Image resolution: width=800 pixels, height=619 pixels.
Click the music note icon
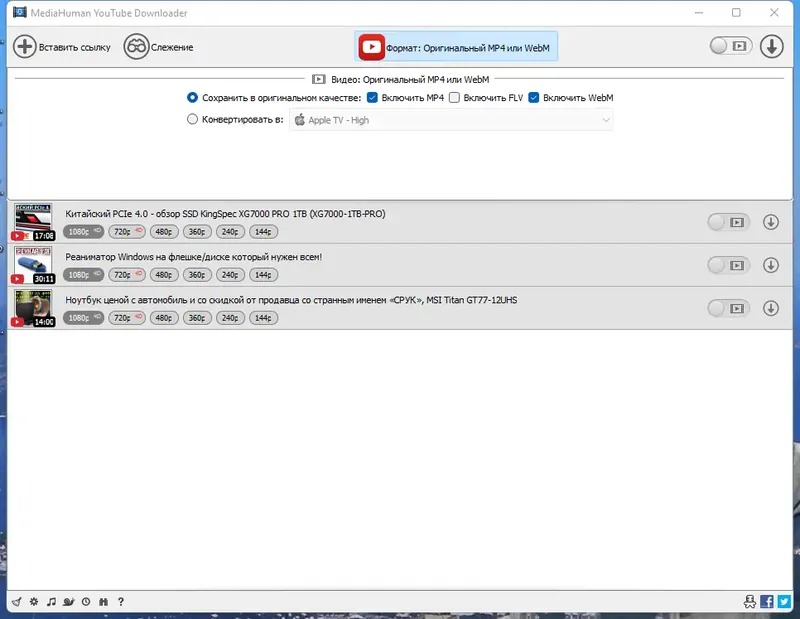tap(51, 602)
